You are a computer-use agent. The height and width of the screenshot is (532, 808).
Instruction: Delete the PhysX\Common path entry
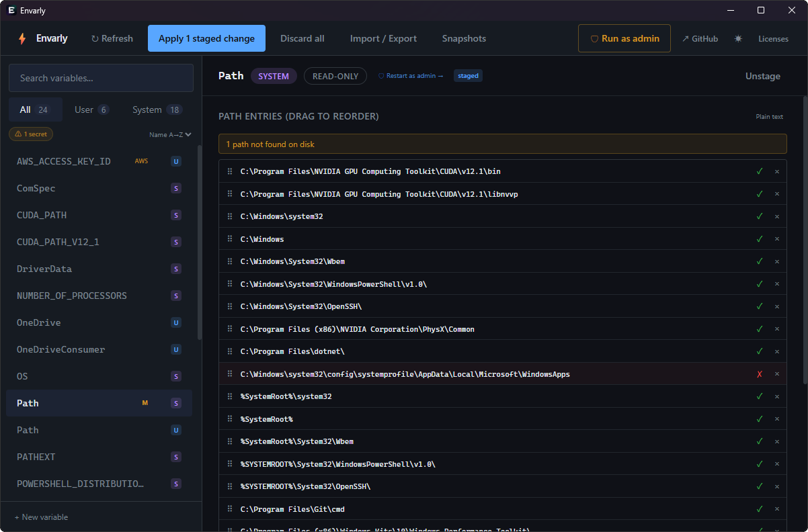[x=777, y=329]
